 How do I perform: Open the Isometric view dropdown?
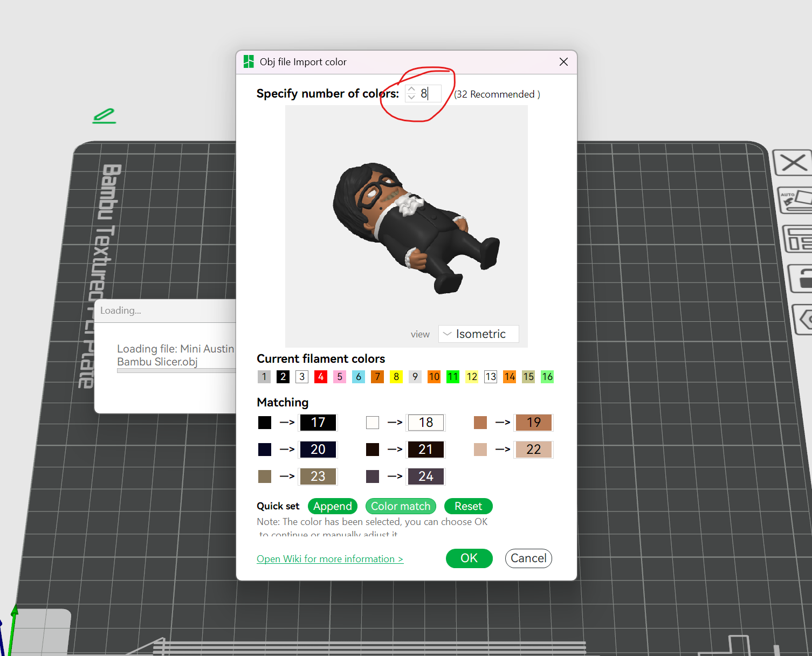tap(479, 334)
